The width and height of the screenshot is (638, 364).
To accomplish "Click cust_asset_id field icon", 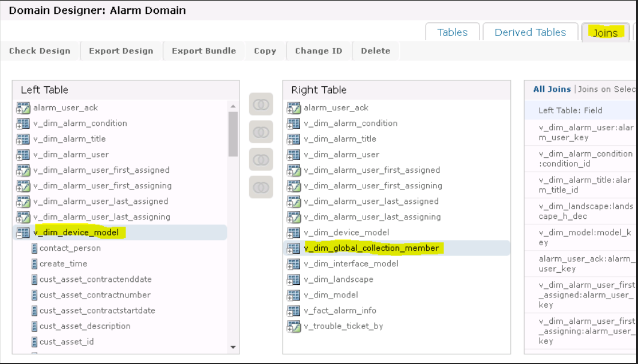I will [x=34, y=342].
